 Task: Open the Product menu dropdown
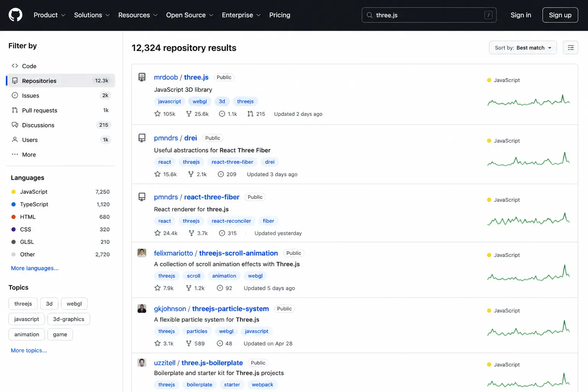pyautogui.click(x=49, y=15)
